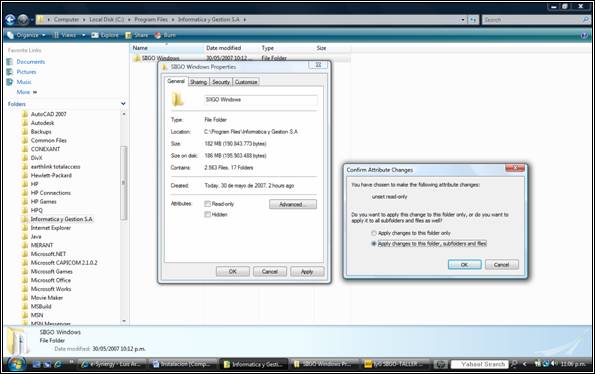Click the refresh button beside the address bar

click(473, 19)
